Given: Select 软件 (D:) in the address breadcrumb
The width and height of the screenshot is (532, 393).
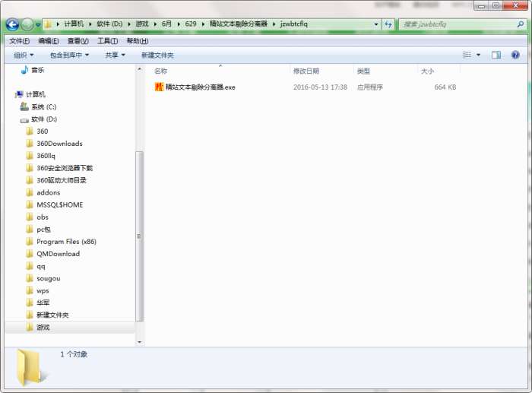Looking at the screenshot, I should pyautogui.click(x=109, y=24).
